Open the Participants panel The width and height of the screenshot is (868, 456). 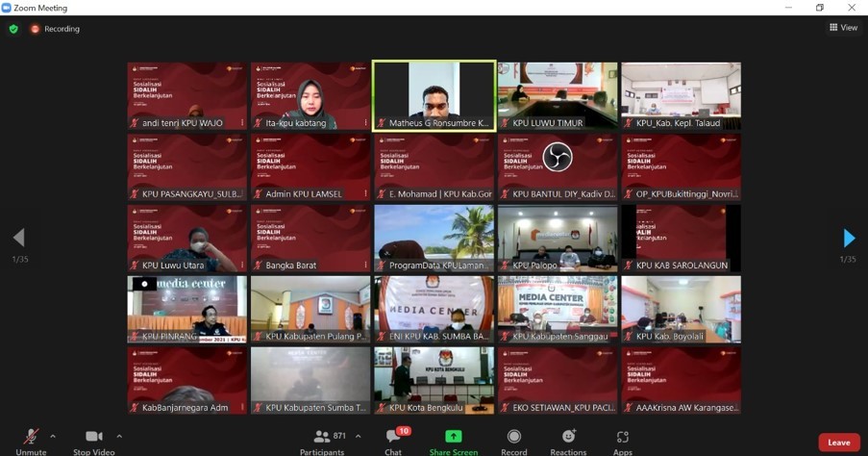(x=322, y=440)
